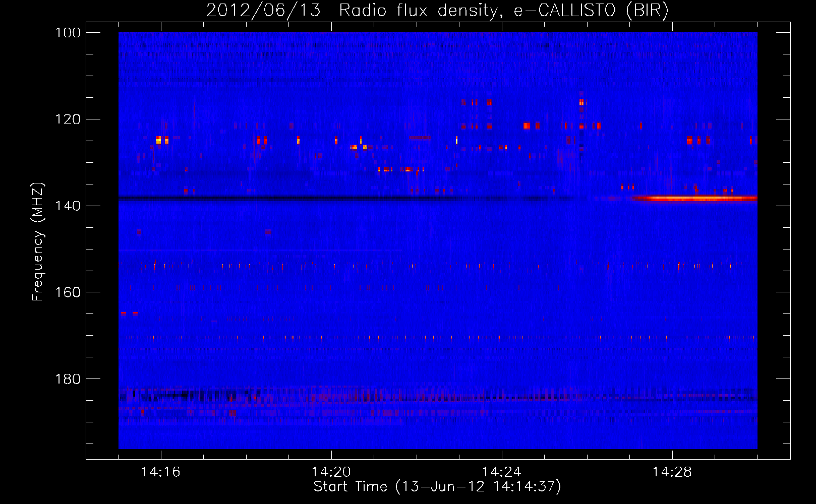Click the plot title '2012/06/13 Radio flux density, e-CALLISTO (BIR)'
The width and height of the screenshot is (816, 504).
tap(437, 10)
